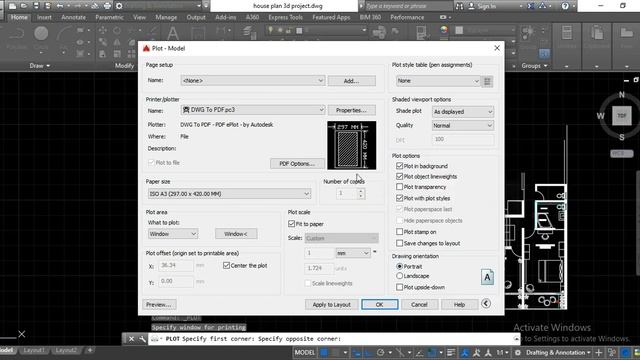Confirm plot with OK button
640x360 pixels.
[x=380, y=304]
